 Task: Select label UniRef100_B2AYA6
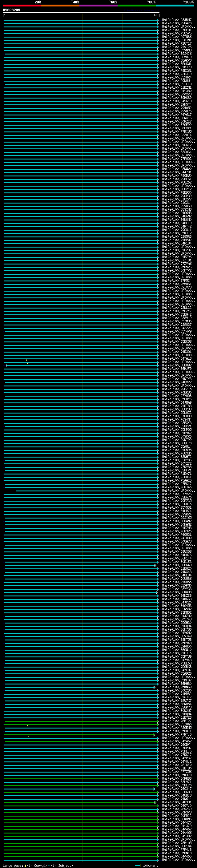click(177, 460)
